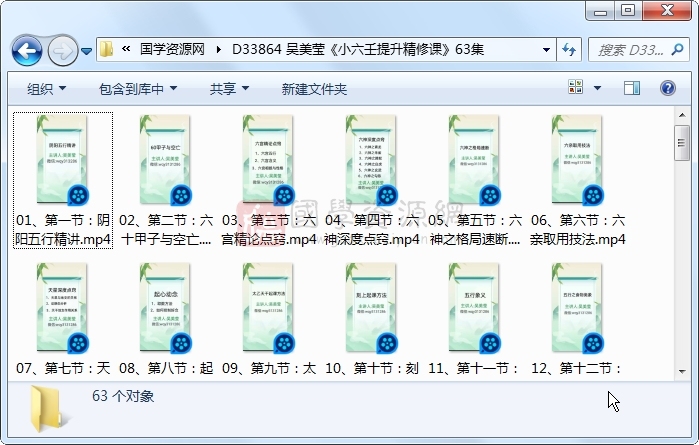The height and width of the screenshot is (445, 699).
Task: Change view with the view-mode icon
Action: point(576,87)
